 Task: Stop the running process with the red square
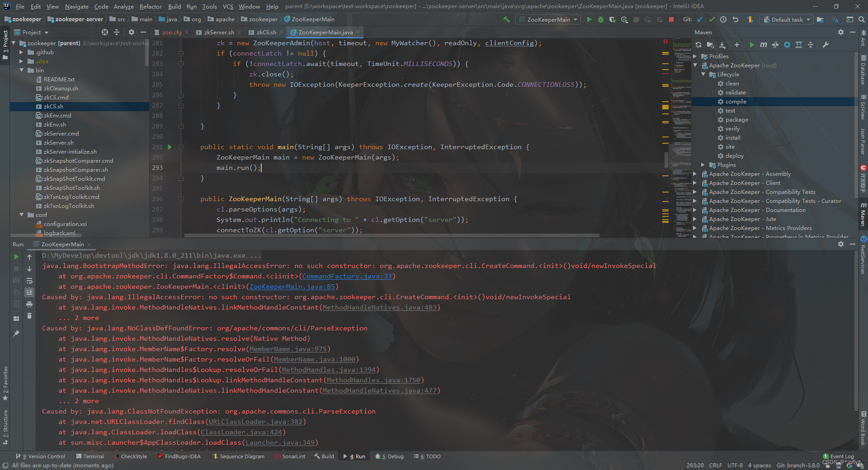tap(671, 19)
